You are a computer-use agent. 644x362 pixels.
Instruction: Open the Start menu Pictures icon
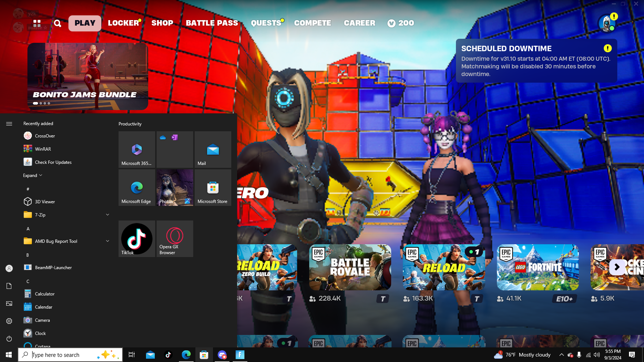point(9,303)
